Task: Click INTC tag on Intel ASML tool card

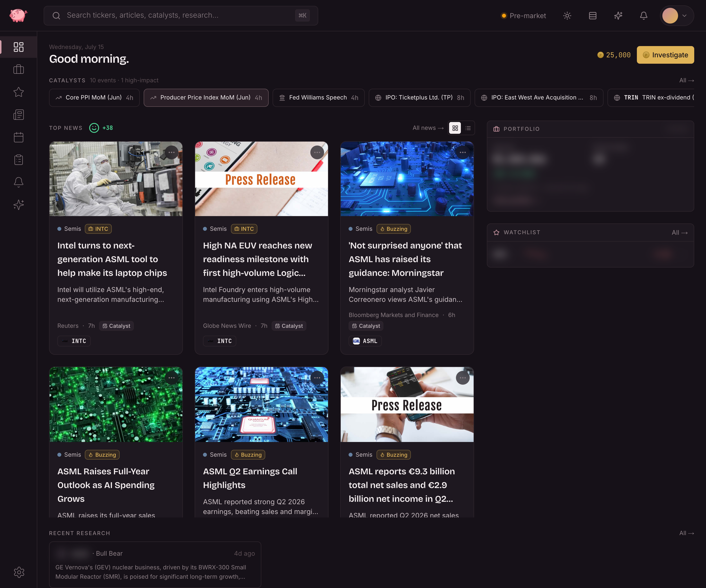Action: click(98, 229)
